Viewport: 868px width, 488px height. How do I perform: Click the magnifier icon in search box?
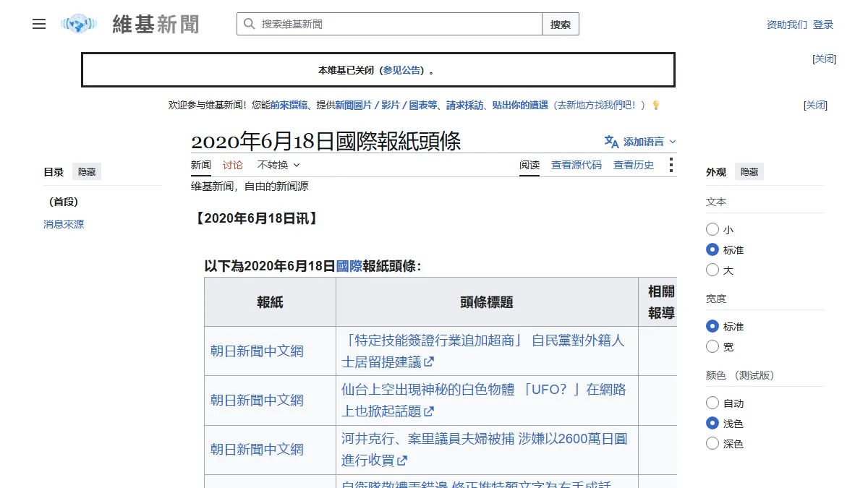click(x=250, y=24)
